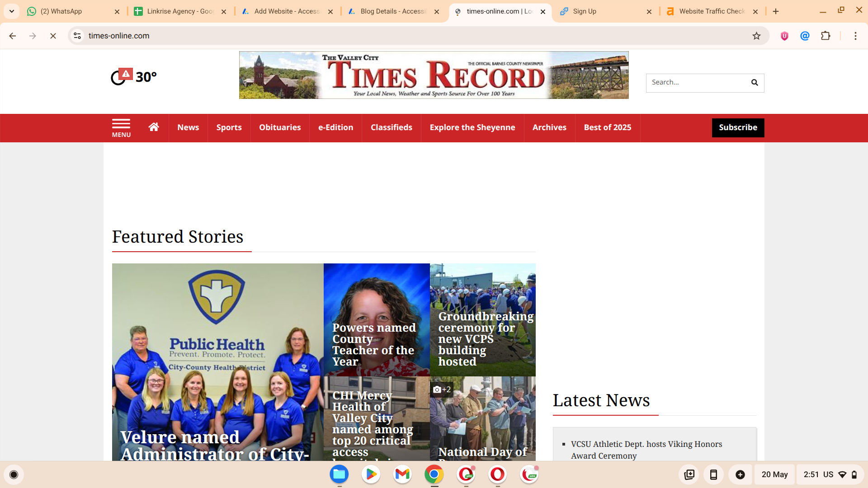
Task: Launch Google Play Store from the shelf
Action: 371,474
